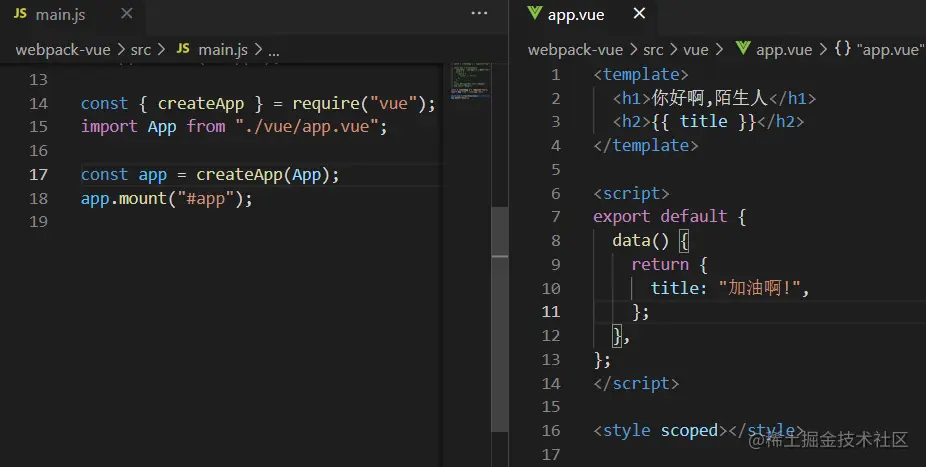Select main.js in left breadcrumb
Screen dimensions: 926x467
223,50
